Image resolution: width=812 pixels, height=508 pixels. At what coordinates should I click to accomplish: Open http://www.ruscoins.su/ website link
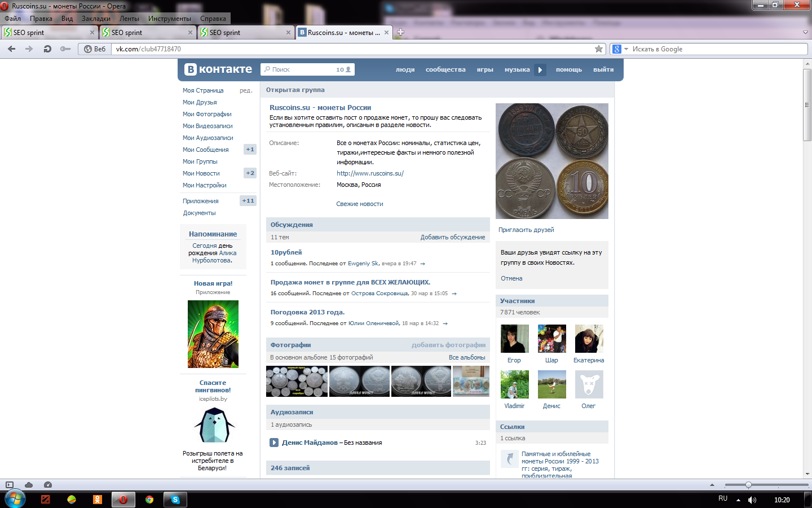click(x=370, y=173)
